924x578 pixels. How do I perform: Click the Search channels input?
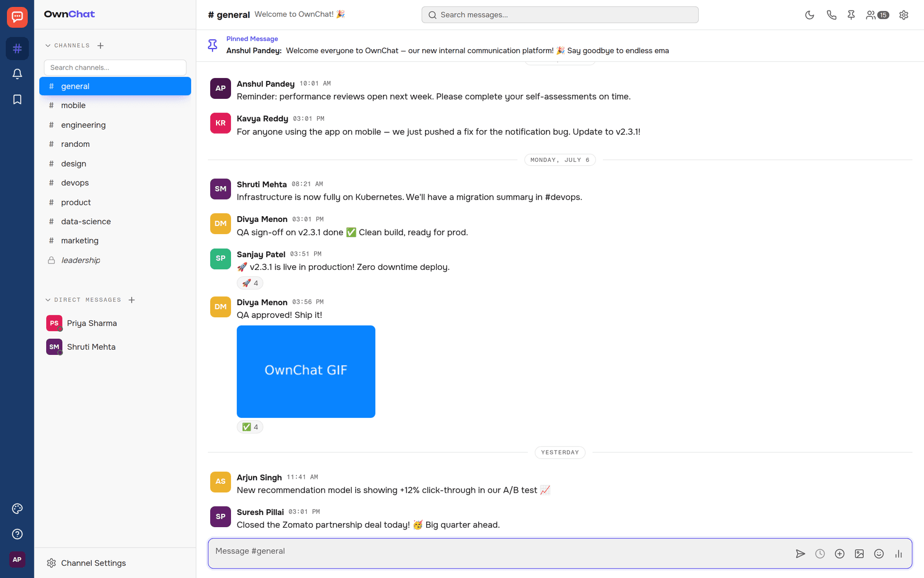click(115, 68)
